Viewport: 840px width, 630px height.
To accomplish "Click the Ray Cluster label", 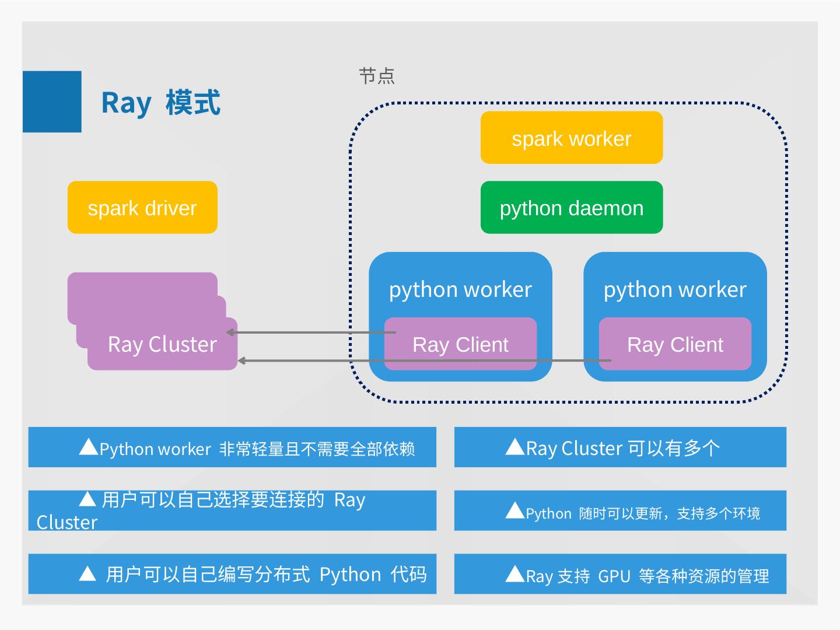I will pyautogui.click(x=162, y=344).
